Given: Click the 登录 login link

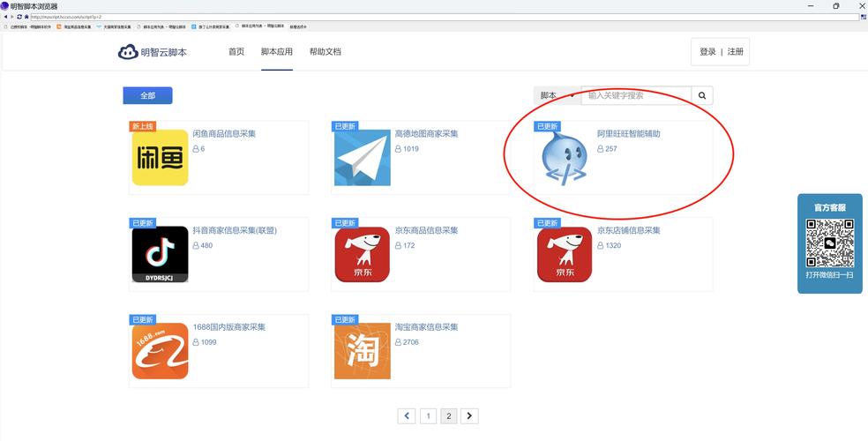Looking at the screenshot, I should [707, 52].
